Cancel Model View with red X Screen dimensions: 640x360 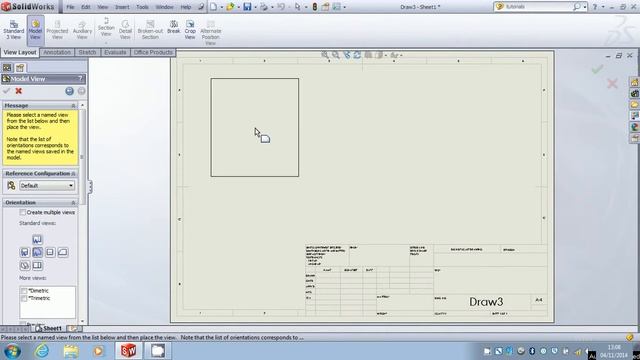[18, 91]
